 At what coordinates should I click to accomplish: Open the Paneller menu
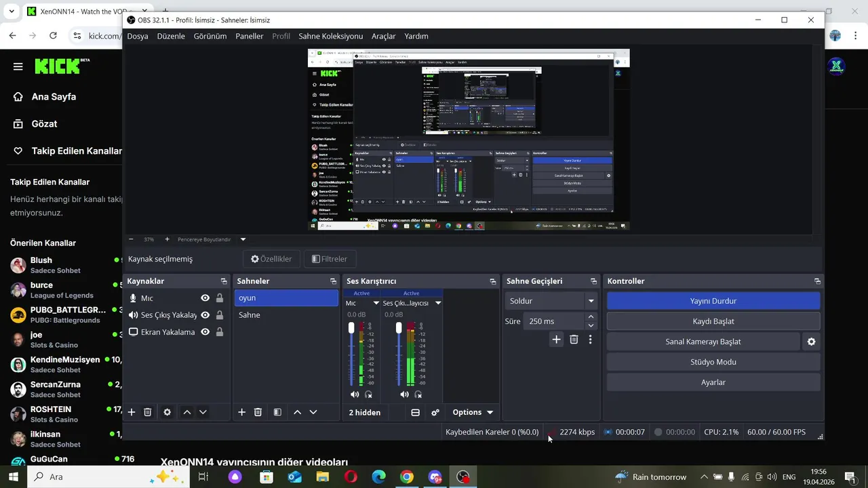pos(250,36)
